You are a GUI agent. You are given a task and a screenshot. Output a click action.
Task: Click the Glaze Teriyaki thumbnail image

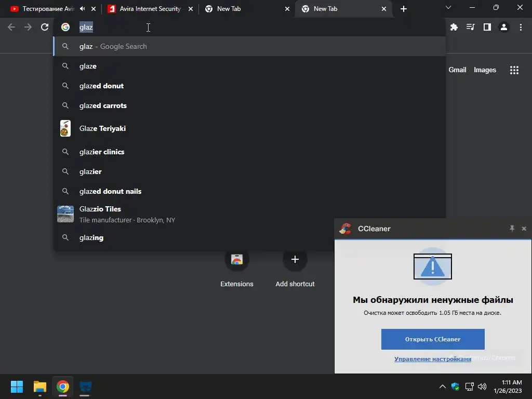tap(65, 129)
